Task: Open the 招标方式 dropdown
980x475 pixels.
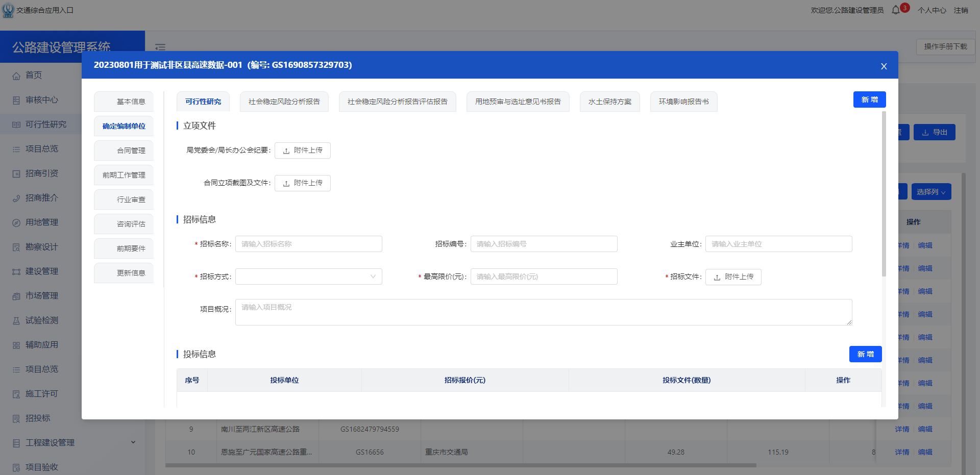Action: tap(309, 277)
